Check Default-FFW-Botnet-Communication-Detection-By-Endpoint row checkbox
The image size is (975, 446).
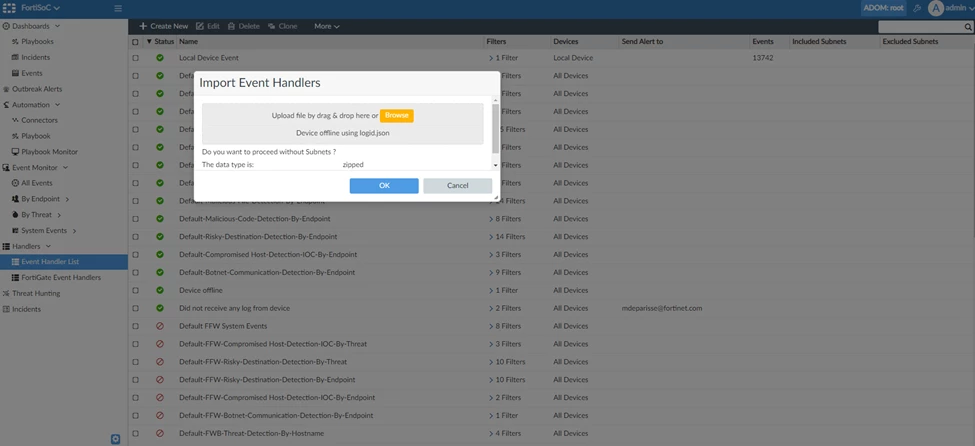[136, 416]
